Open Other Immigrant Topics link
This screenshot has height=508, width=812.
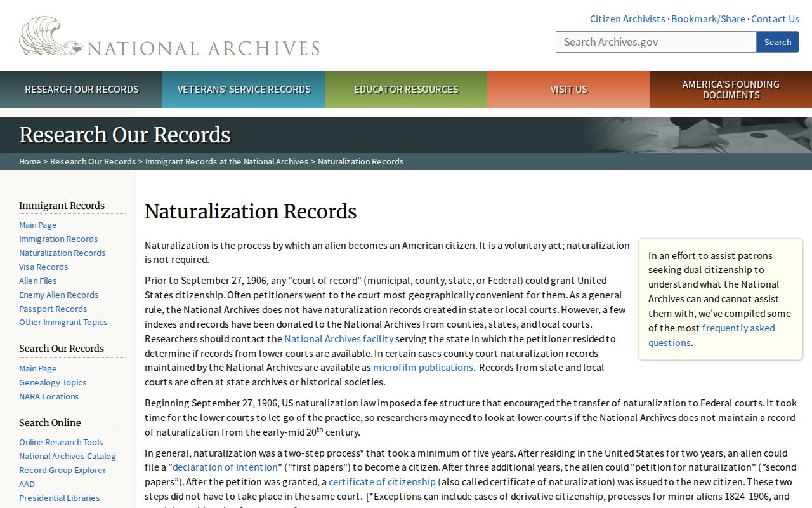pos(63,322)
